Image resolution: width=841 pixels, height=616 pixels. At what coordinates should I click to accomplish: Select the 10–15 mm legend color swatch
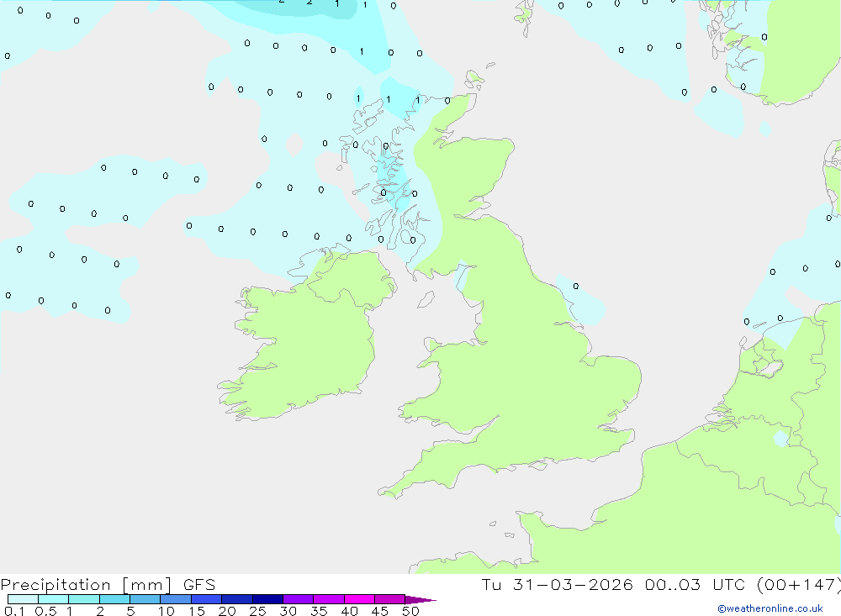(176, 599)
